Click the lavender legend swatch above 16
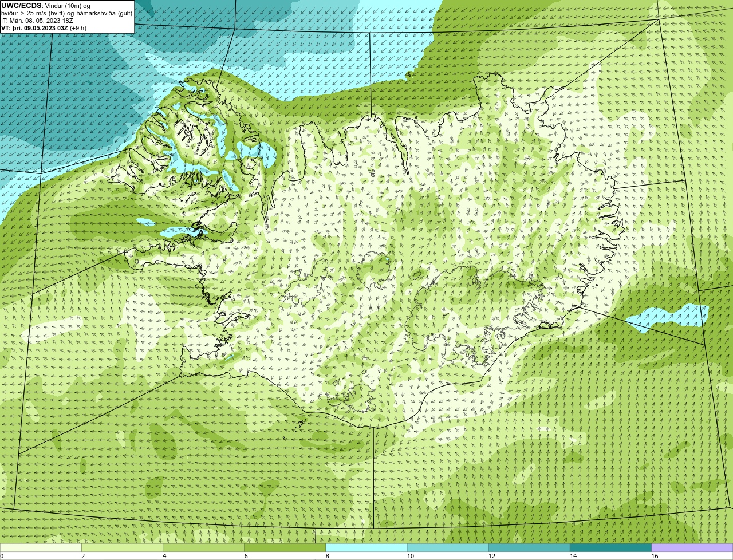This screenshot has width=733, height=560. [x=692, y=548]
